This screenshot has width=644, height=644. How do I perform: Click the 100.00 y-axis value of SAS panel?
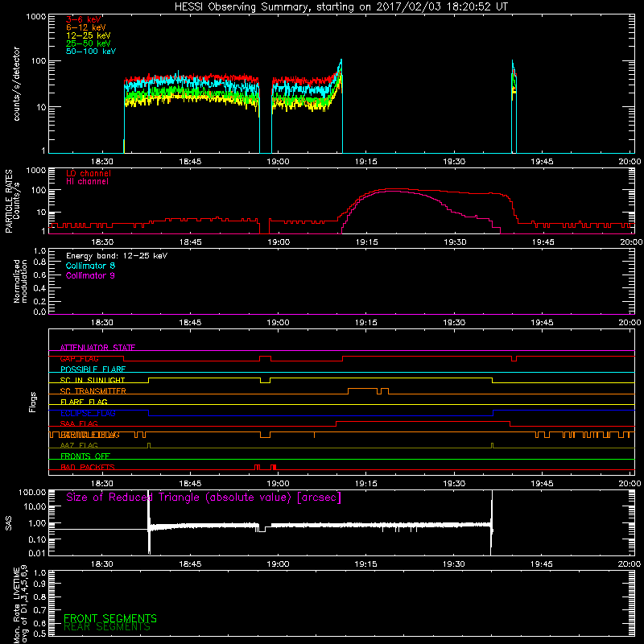coord(32,493)
